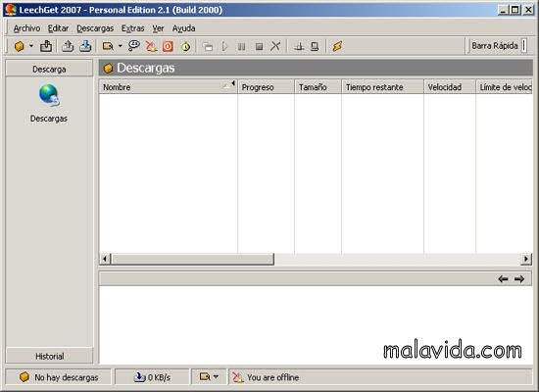
Task: Click the export up-arrow toolbar icon
Action: pos(68,46)
